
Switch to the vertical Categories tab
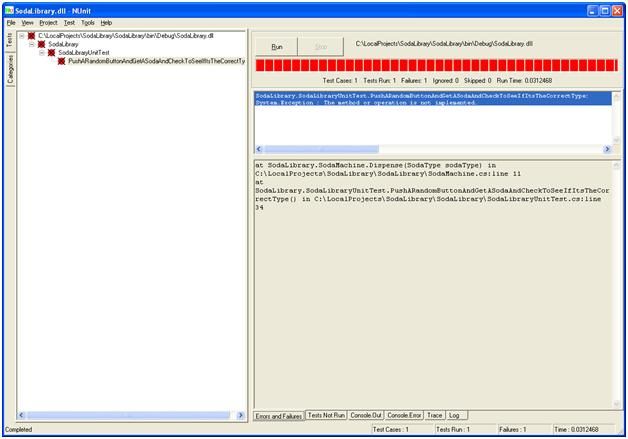(x=10, y=69)
